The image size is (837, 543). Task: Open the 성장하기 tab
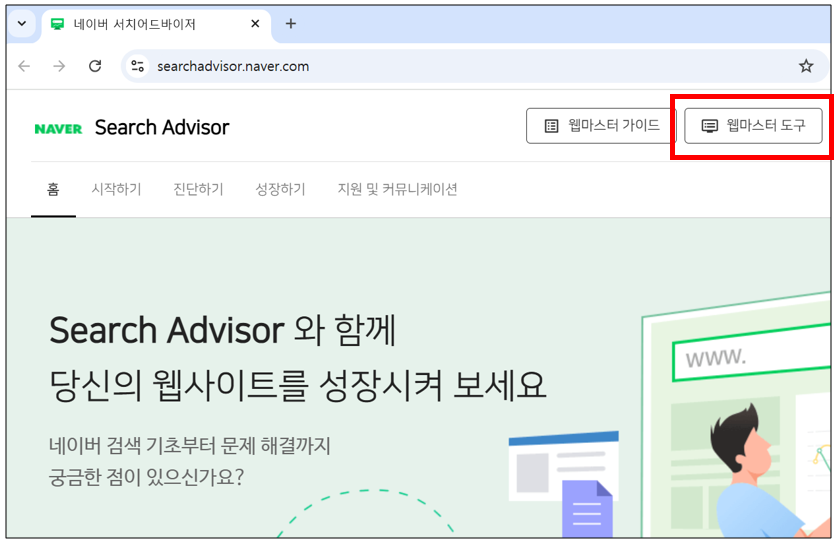(280, 189)
